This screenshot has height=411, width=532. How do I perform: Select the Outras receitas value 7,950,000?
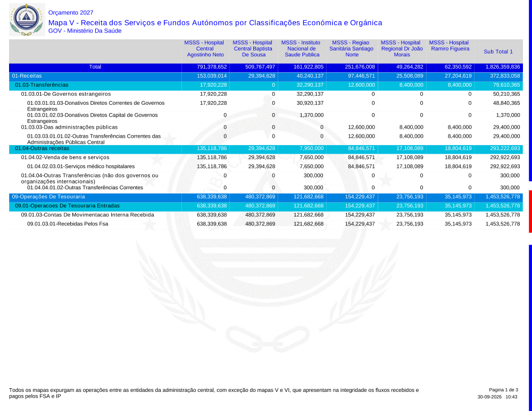coord(311,148)
